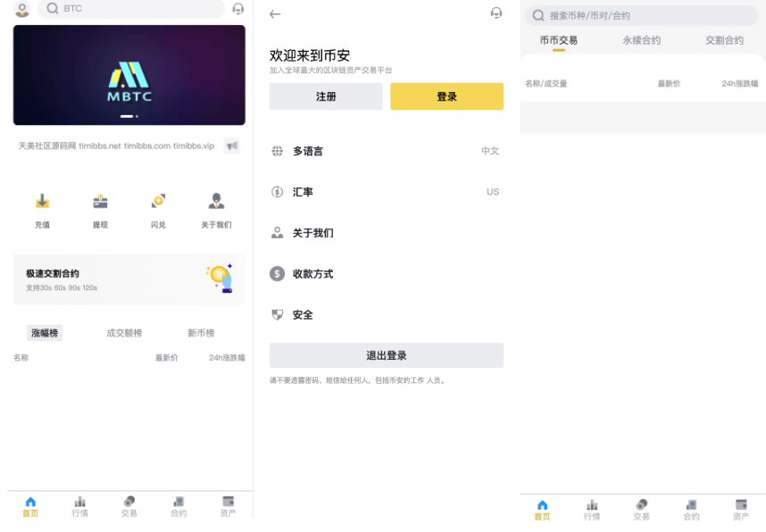
Task: Select the 成交额榜 tab
Action: point(124,333)
